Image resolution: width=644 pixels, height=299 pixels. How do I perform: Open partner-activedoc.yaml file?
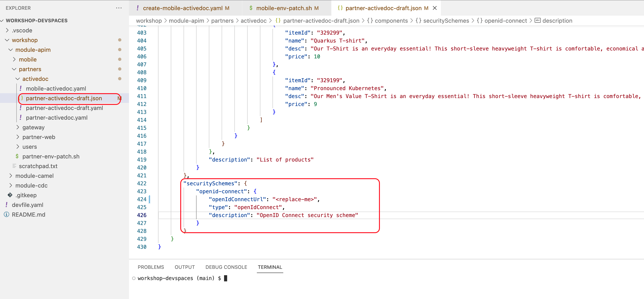point(57,118)
